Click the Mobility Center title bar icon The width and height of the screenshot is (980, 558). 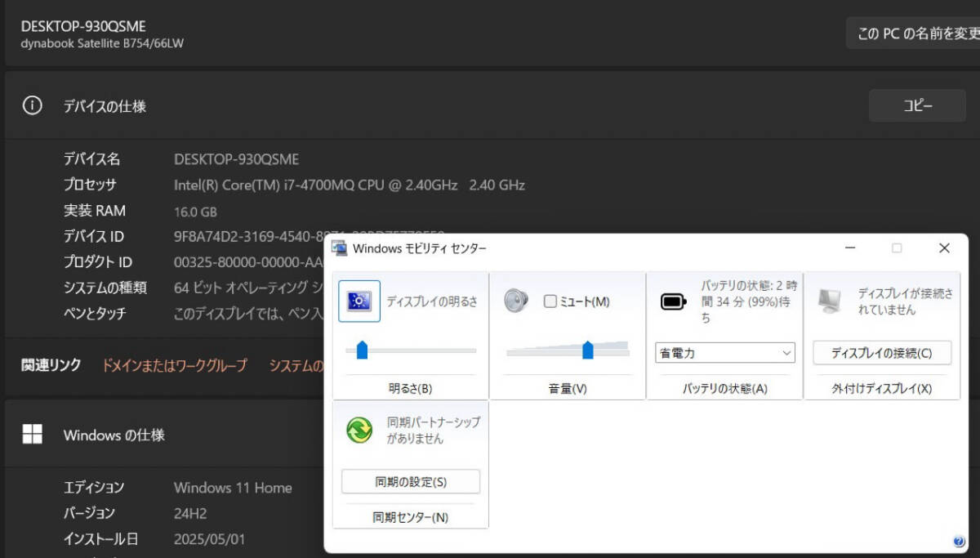pyautogui.click(x=339, y=248)
